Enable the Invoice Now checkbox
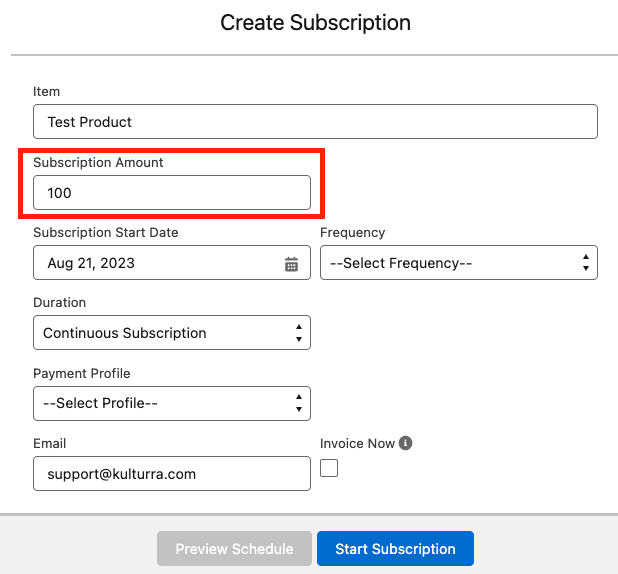Screen dimensions: 618x574 coord(329,468)
